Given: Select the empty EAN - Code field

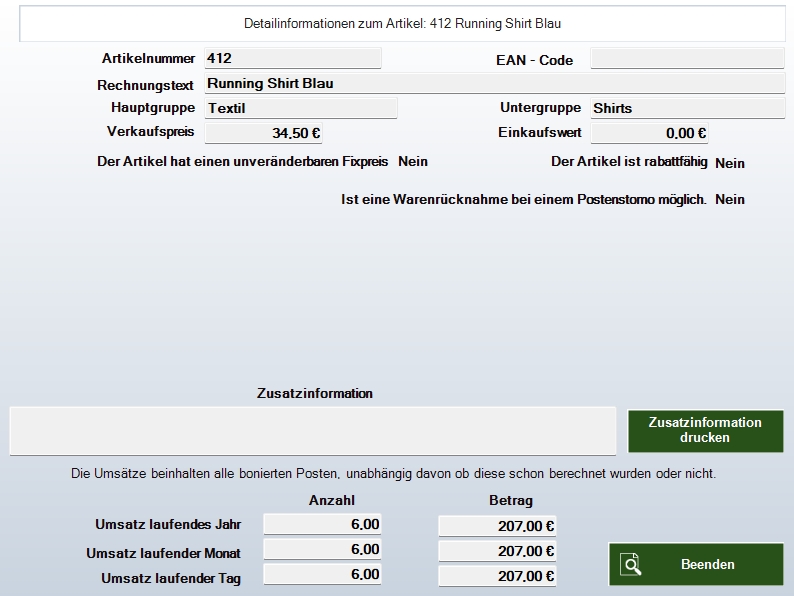Looking at the screenshot, I should (x=686, y=59).
